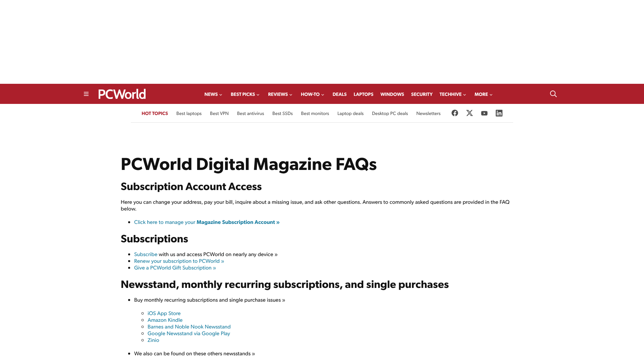Open the iOS App Store link
This screenshot has width=644, height=362.
(164, 313)
